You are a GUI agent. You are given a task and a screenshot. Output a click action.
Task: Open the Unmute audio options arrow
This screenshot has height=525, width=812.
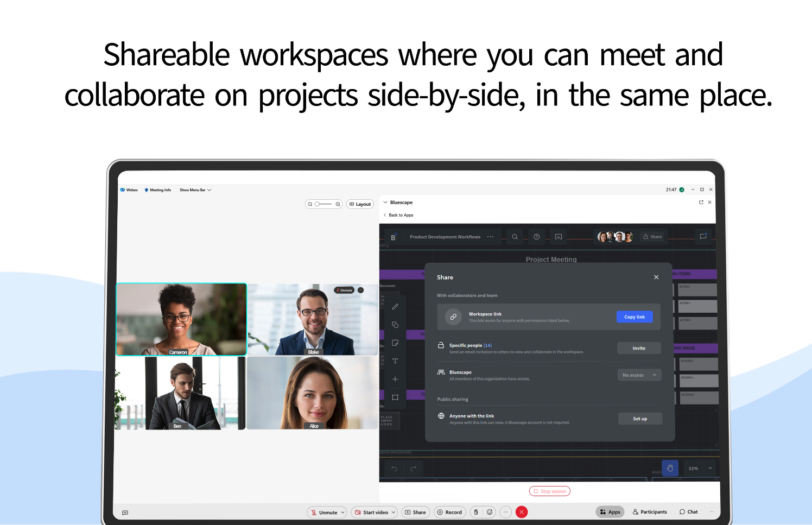pos(343,512)
